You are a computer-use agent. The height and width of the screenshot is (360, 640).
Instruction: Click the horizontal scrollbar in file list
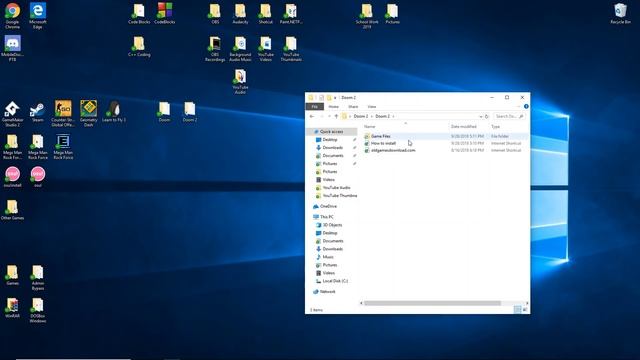pos(432,303)
